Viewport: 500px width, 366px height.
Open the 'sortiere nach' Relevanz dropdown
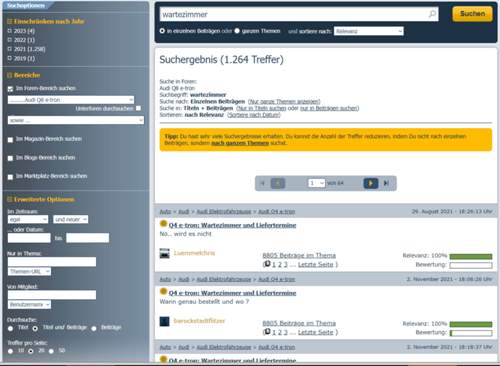369,31
